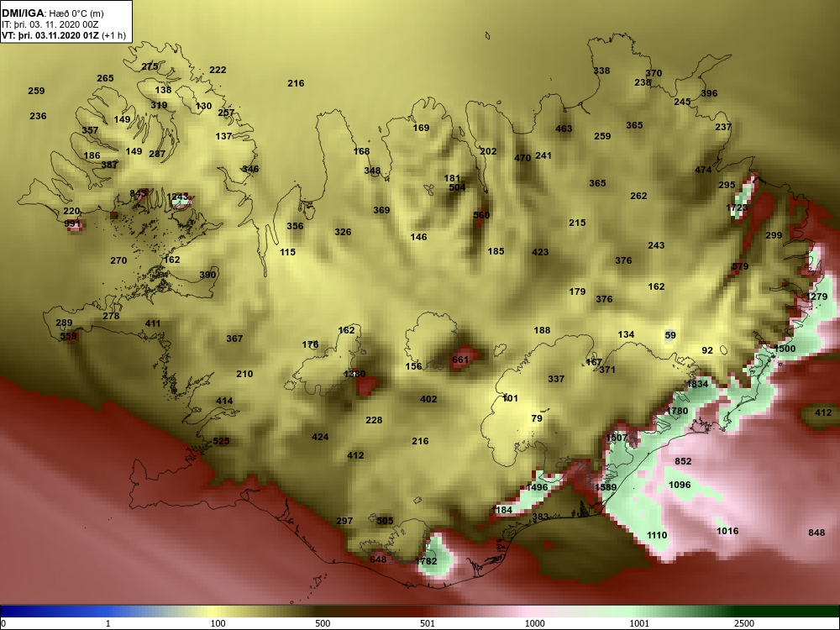Click the map value '222'

[218, 70]
